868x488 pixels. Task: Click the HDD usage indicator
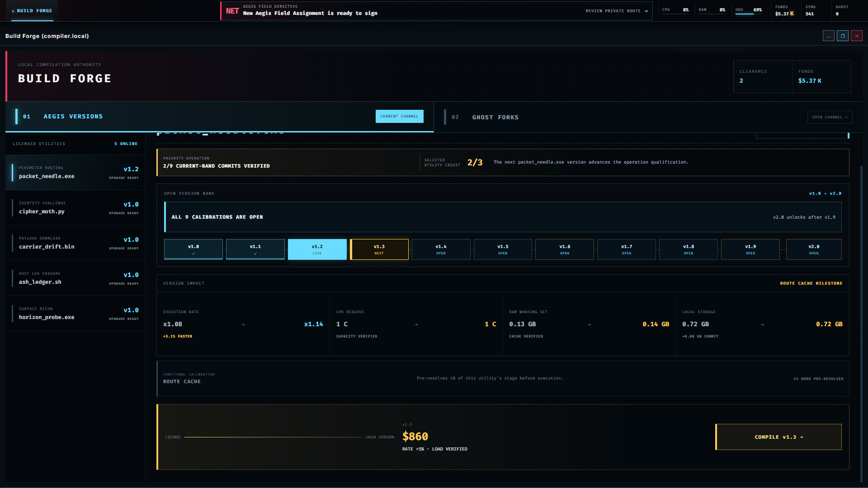pos(749,10)
